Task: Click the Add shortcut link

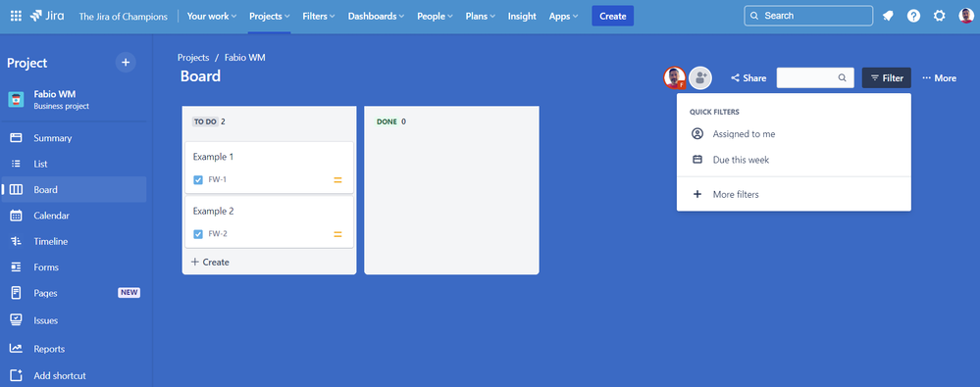Action: [60, 376]
